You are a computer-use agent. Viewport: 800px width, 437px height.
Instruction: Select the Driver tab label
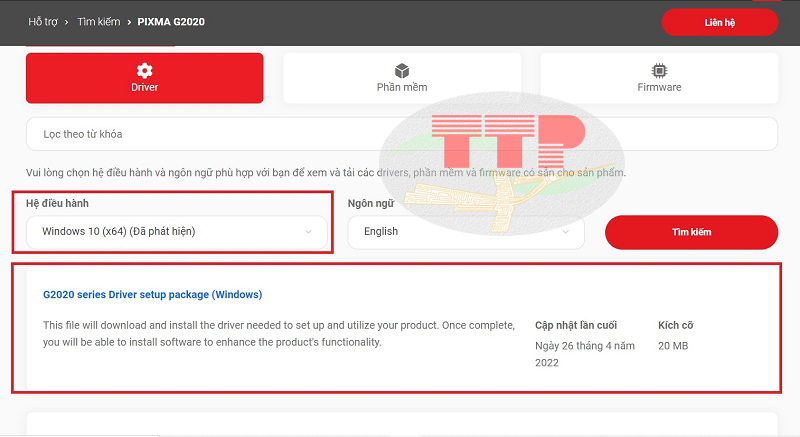click(x=144, y=87)
